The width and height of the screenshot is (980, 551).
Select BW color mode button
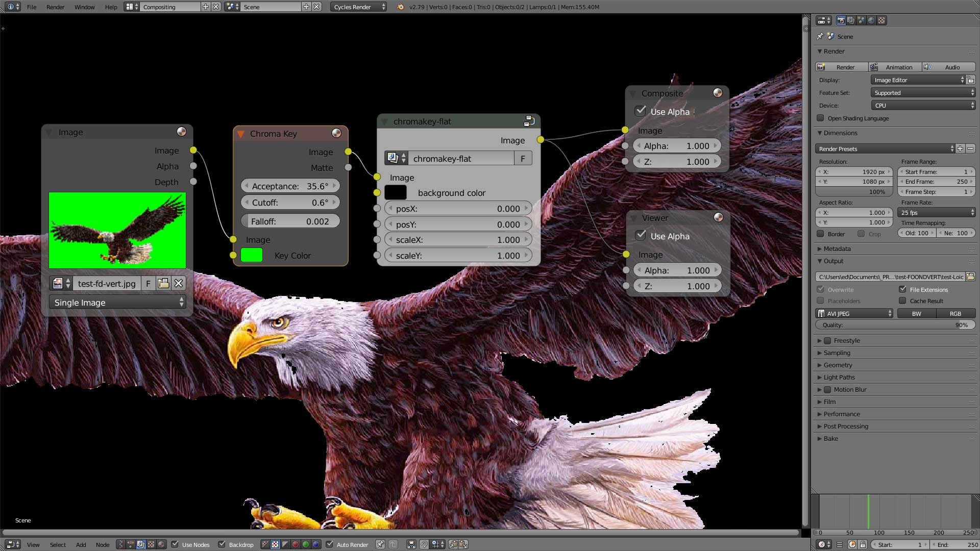(x=917, y=313)
